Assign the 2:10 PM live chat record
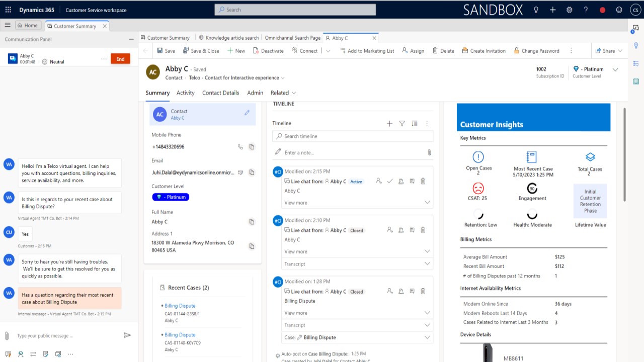The image size is (644, 362). [x=390, y=230]
